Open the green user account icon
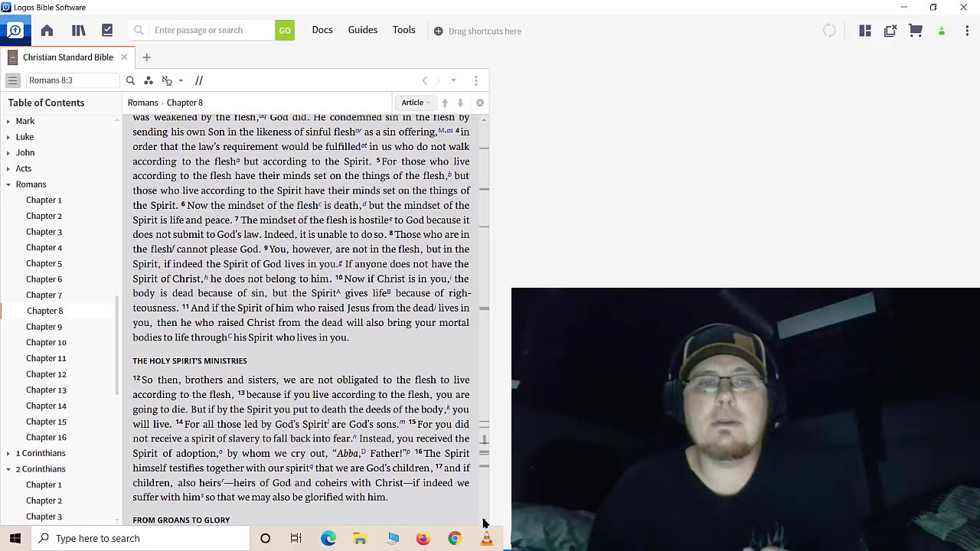980x551 pixels. tap(942, 31)
